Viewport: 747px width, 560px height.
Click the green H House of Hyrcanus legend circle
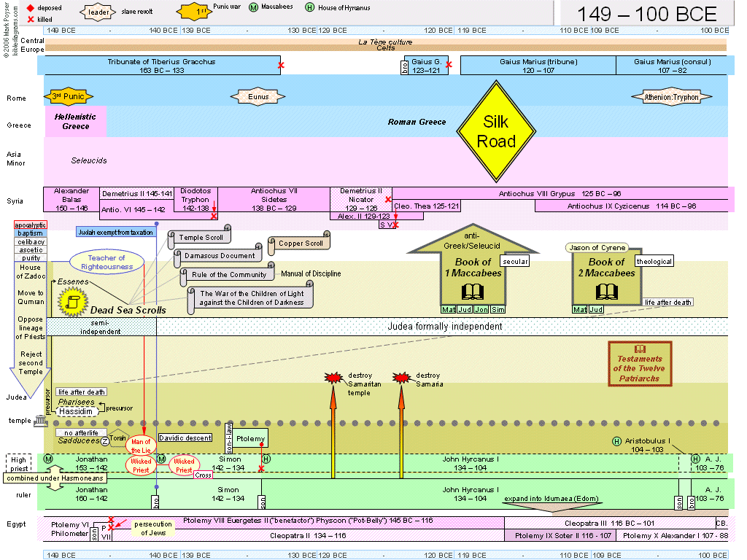(x=309, y=8)
